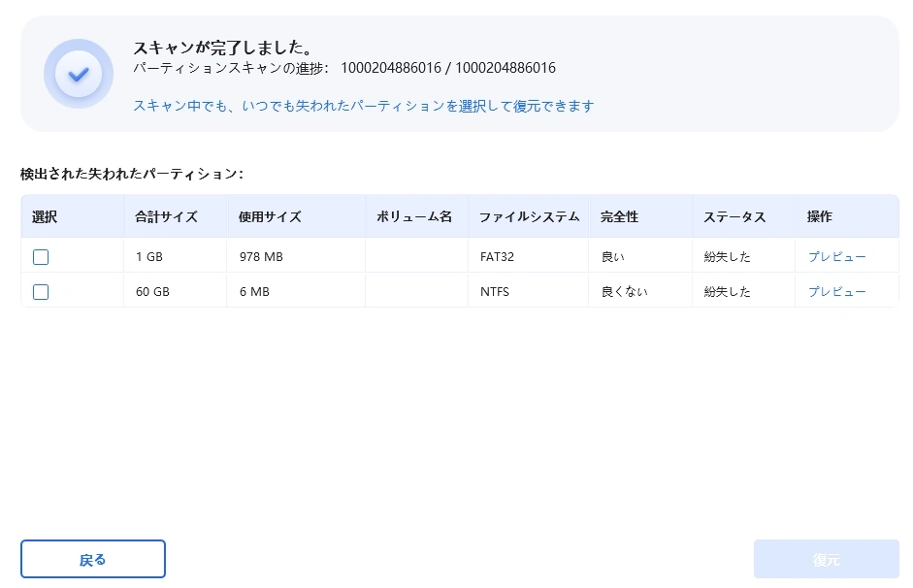
Task: Click the 合計サイズ column header
Action: point(176,216)
